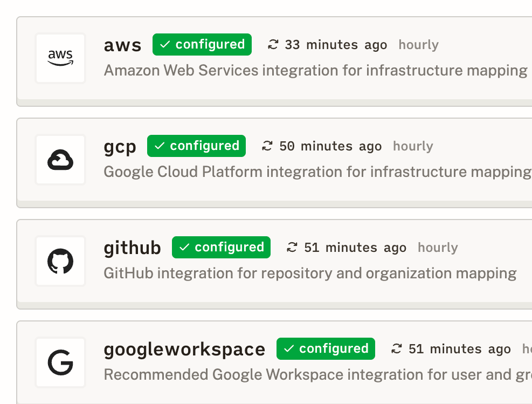This screenshot has width=532, height=404.
Task: Click the GitHub octocat logo icon
Action: [60, 262]
